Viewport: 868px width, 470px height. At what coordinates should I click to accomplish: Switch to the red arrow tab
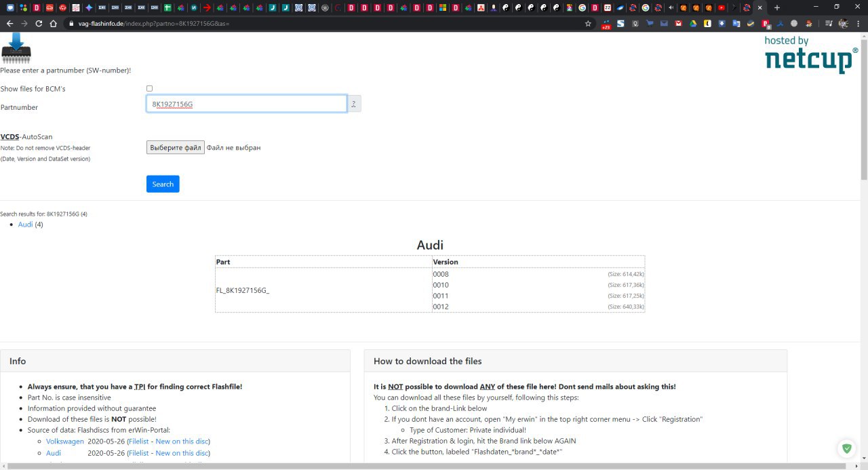[207, 7]
